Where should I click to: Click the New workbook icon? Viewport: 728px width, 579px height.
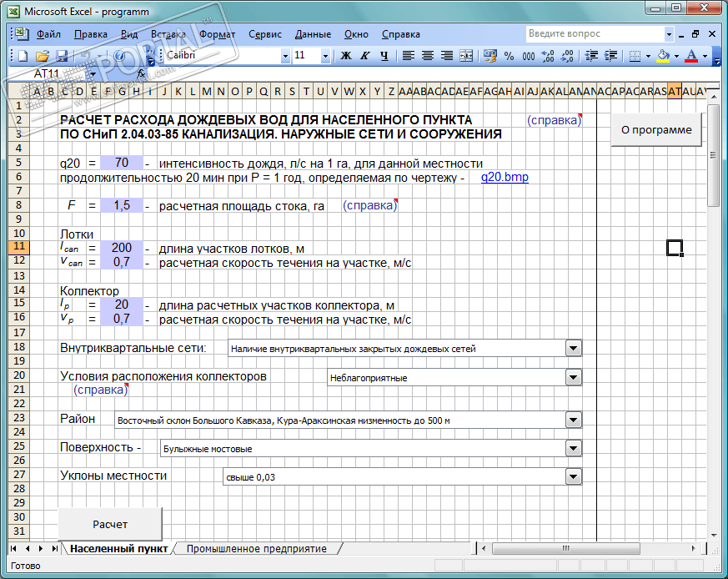[23, 56]
